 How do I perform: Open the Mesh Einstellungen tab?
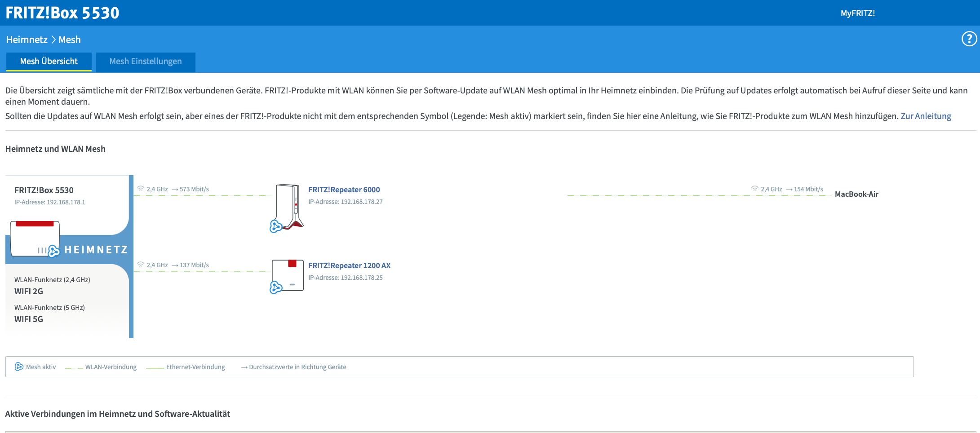(146, 62)
